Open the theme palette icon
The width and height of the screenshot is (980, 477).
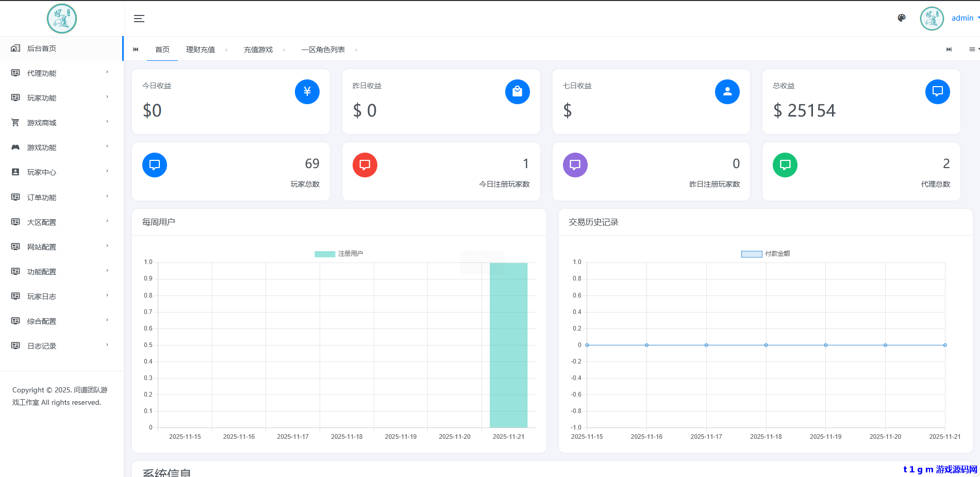(901, 18)
